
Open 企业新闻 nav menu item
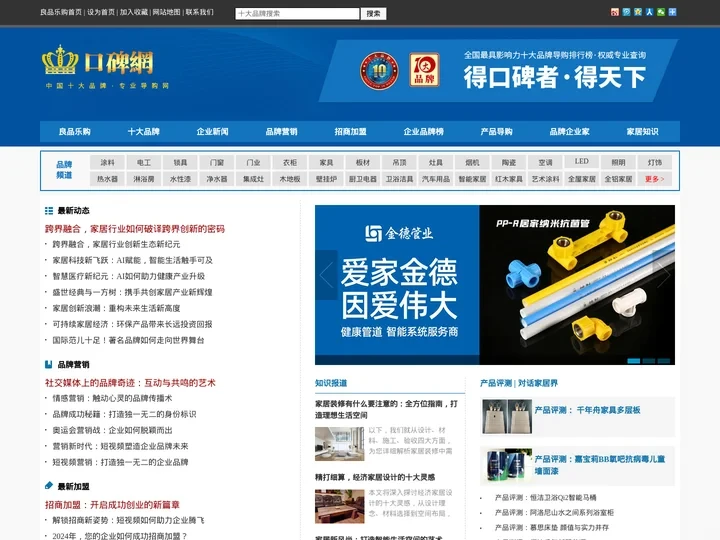212,132
